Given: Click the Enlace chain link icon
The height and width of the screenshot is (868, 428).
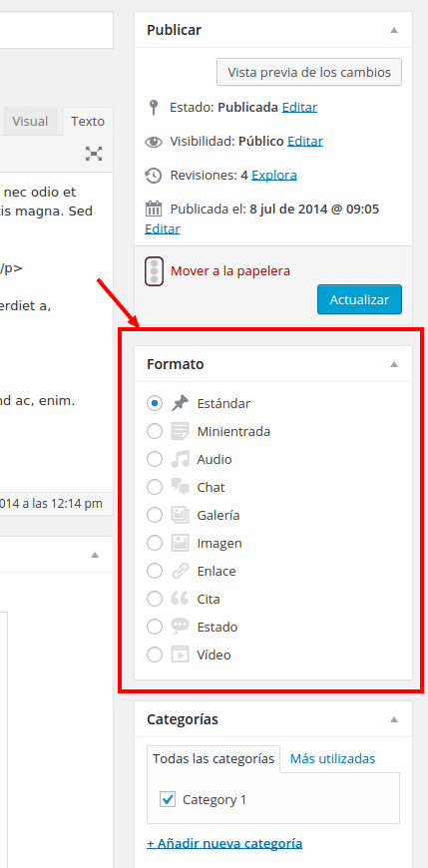Looking at the screenshot, I should coord(180,571).
